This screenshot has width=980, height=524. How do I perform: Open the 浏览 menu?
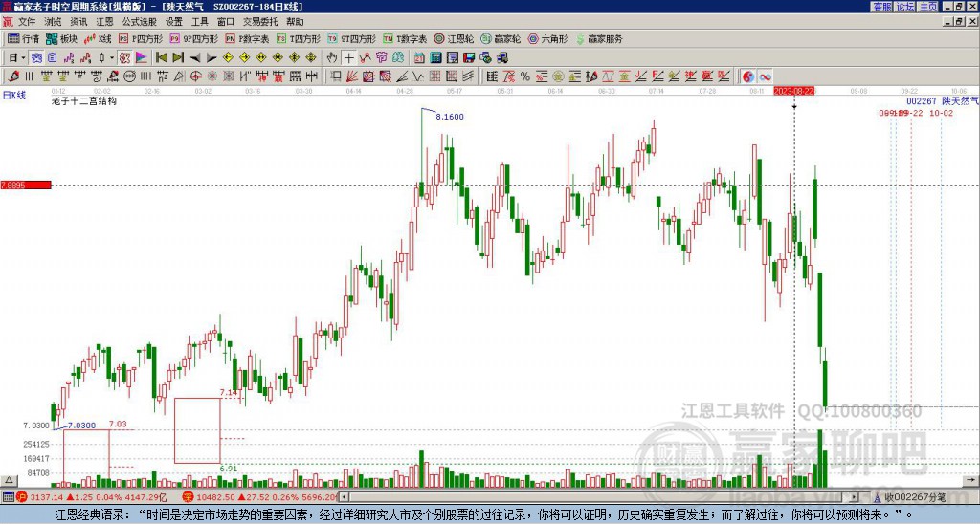(x=54, y=22)
